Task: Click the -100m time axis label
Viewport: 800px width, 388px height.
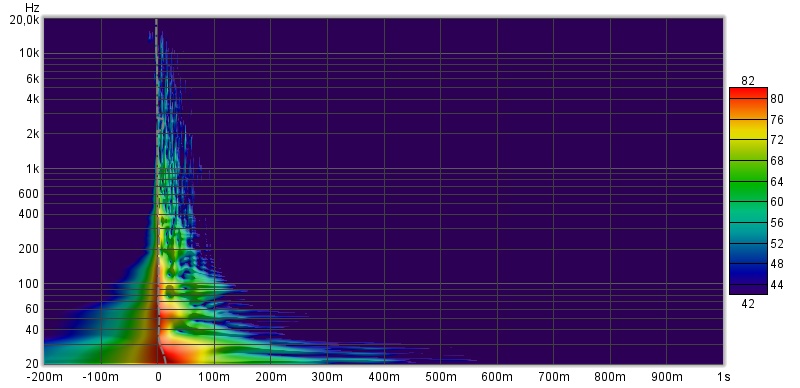Action: (101, 377)
